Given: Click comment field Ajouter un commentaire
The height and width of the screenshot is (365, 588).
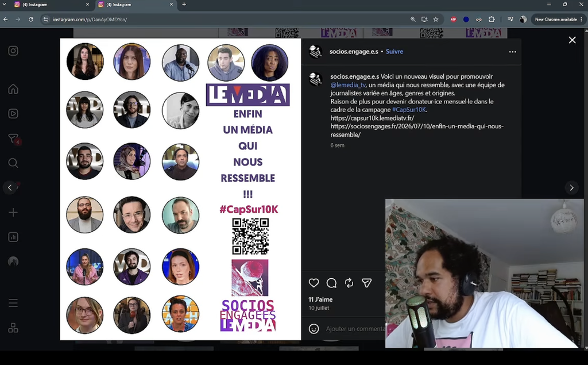Looking at the screenshot, I should point(355,329).
